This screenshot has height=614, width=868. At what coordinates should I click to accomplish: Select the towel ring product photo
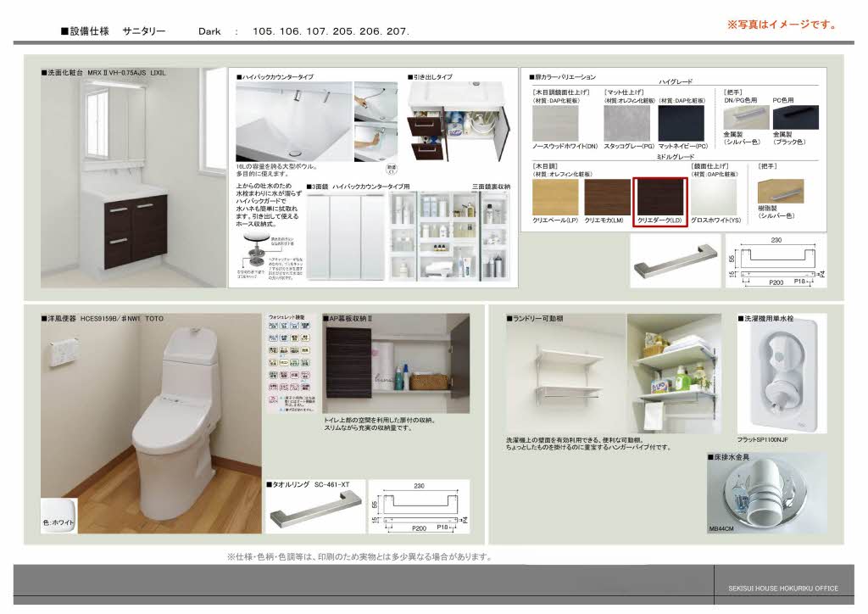pyautogui.click(x=314, y=515)
